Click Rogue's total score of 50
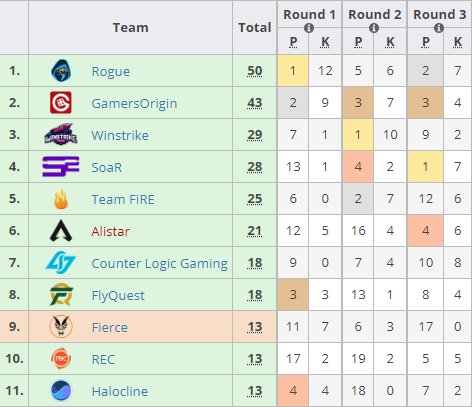Image resolution: width=472 pixels, height=407 pixels. point(255,71)
